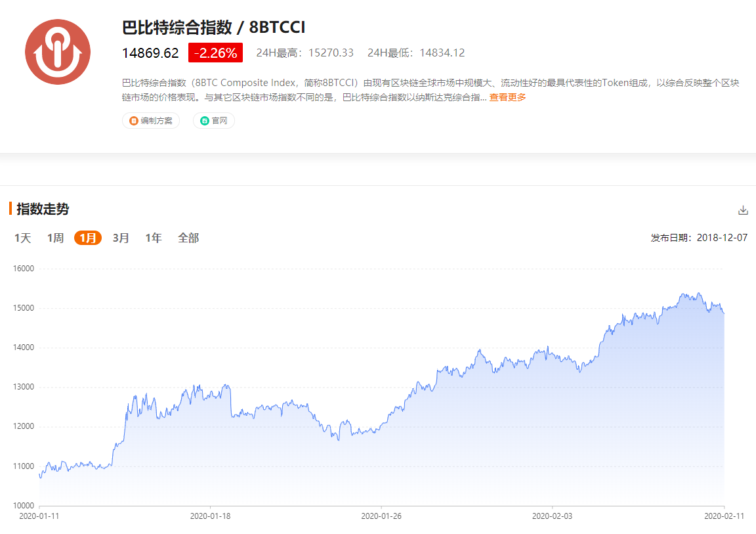Click the 10000 y-axis label
Screen dimensions: 756x534
coord(24,506)
